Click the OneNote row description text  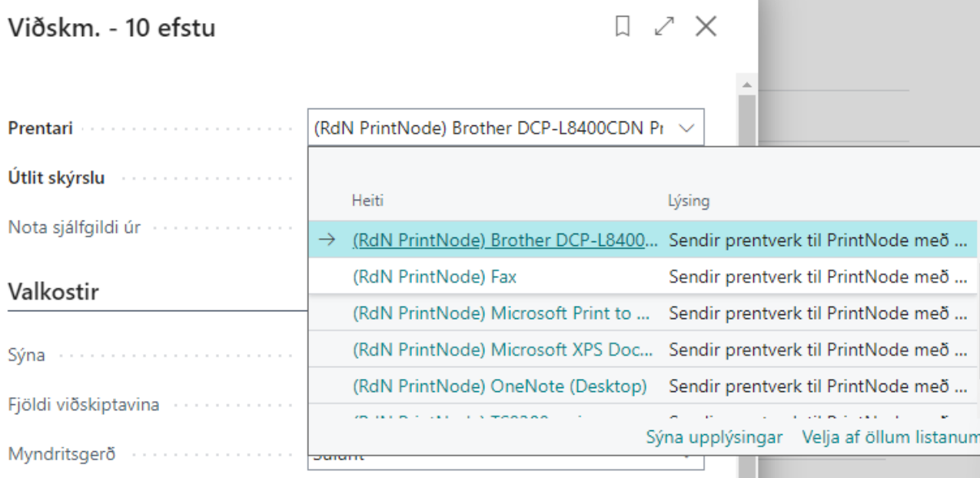pos(817,386)
